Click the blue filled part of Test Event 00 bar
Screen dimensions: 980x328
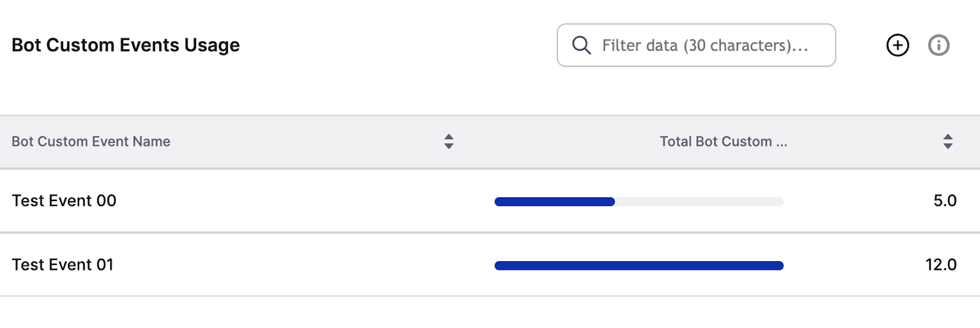[555, 202]
